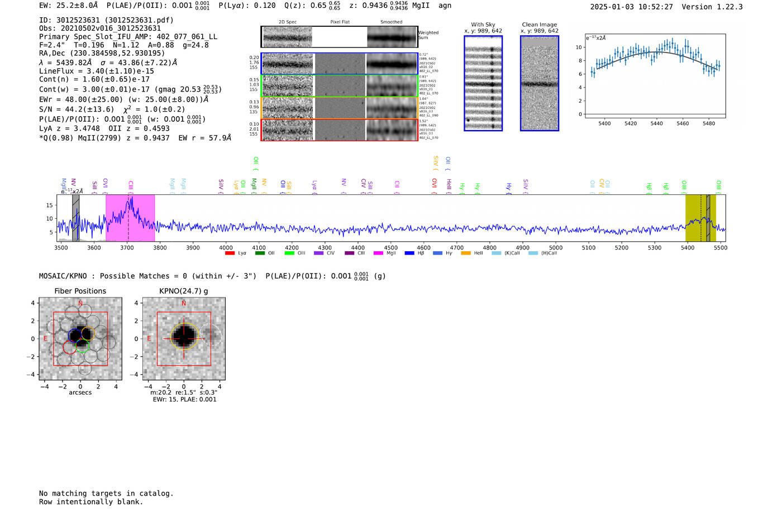Click the lime OIII legend swatch
Viewport: 782px width, 532px height.
click(289, 253)
